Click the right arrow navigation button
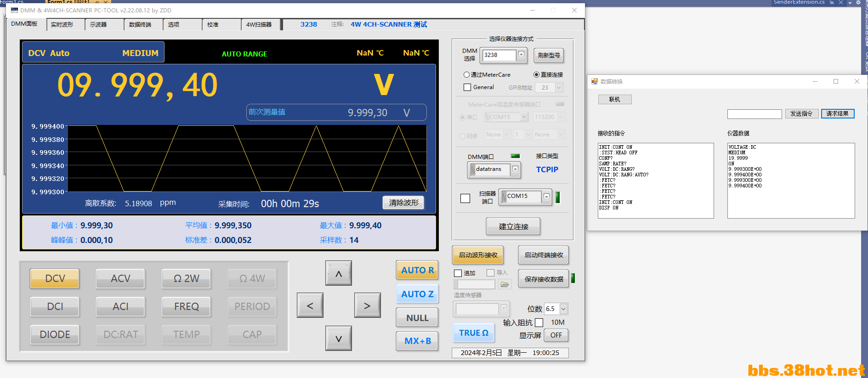 tap(367, 305)
